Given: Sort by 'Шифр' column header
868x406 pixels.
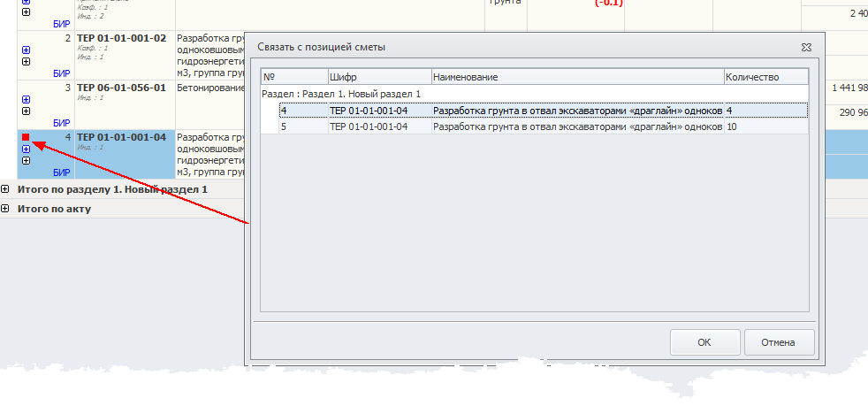Looking at the screenshot, I should point(379,77).
